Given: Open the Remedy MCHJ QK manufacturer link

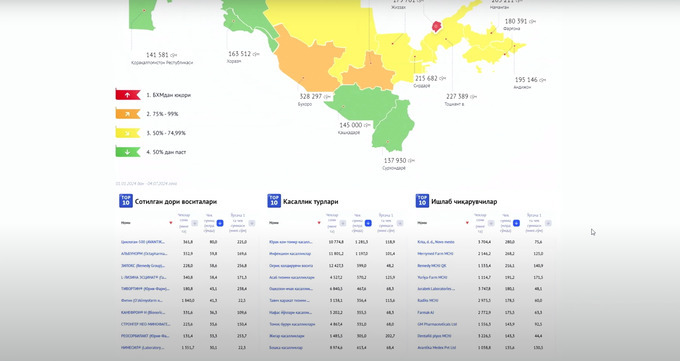Looking at the screenshot, I should [432, 266].
